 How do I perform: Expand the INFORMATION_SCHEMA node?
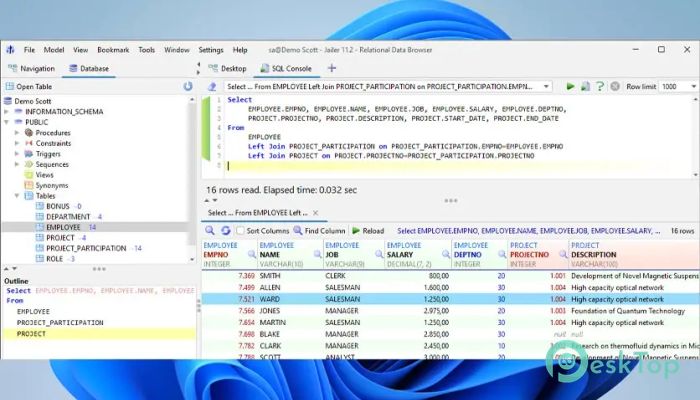point(6,112)
